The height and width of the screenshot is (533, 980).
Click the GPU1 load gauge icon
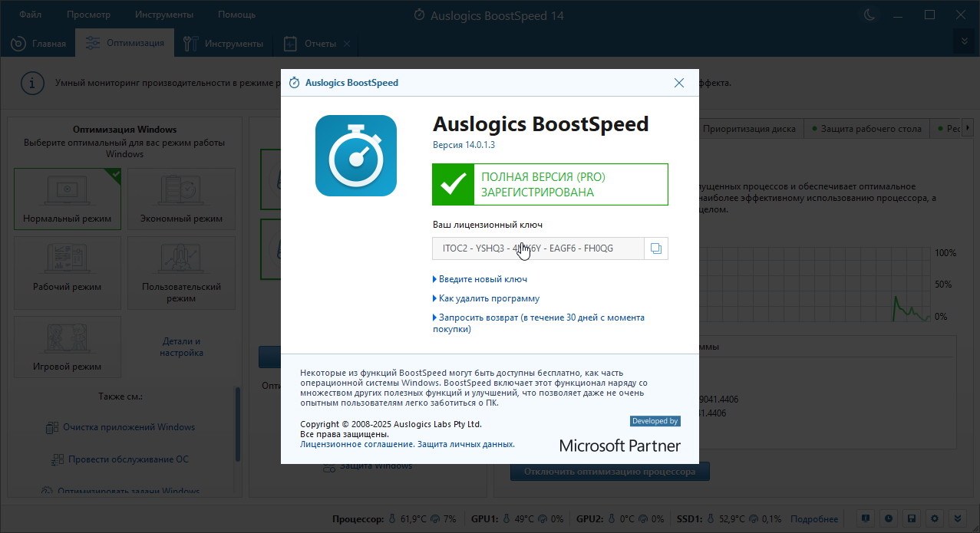(543, 519)
